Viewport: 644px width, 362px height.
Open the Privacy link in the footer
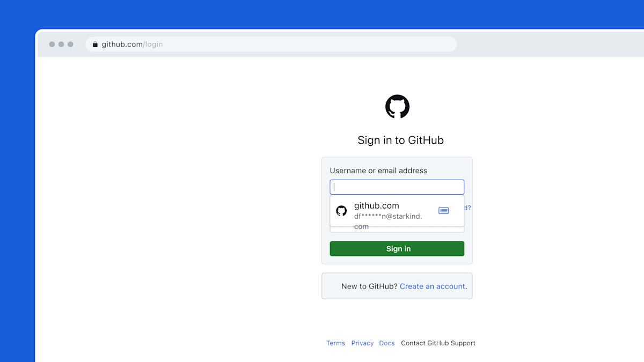362,343
